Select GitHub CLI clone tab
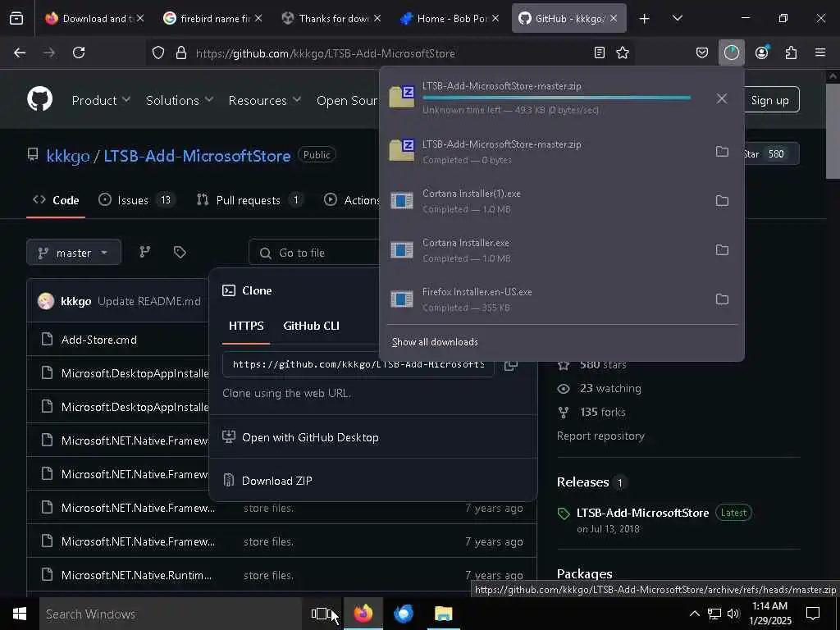The image size is (840, 630). click(x=311, y=326)
